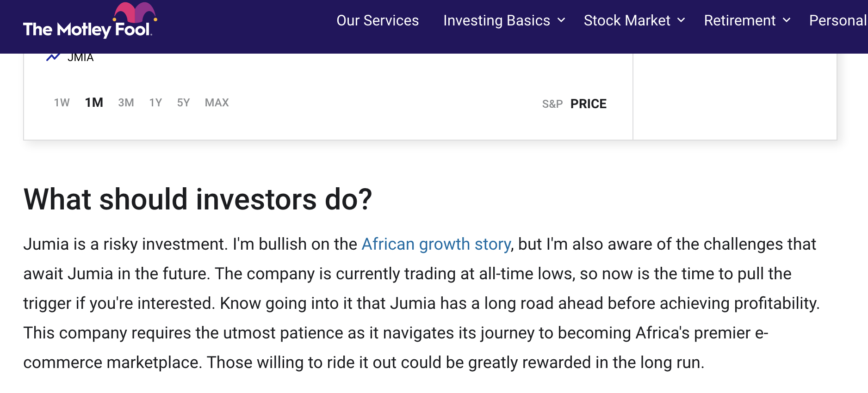Select the 1M chart range
This screenshot has width=868, height=393.
coord(94,103)
